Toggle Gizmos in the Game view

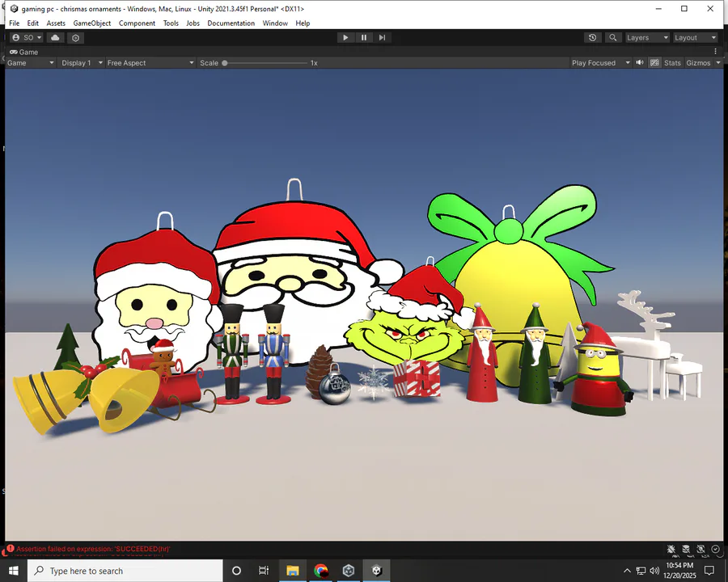698,63
